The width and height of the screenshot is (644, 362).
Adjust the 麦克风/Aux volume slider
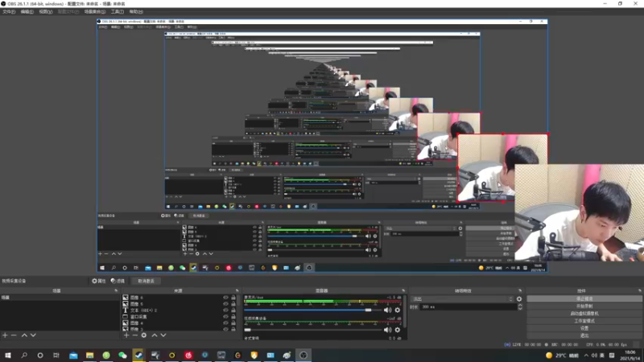click(312, 311)
